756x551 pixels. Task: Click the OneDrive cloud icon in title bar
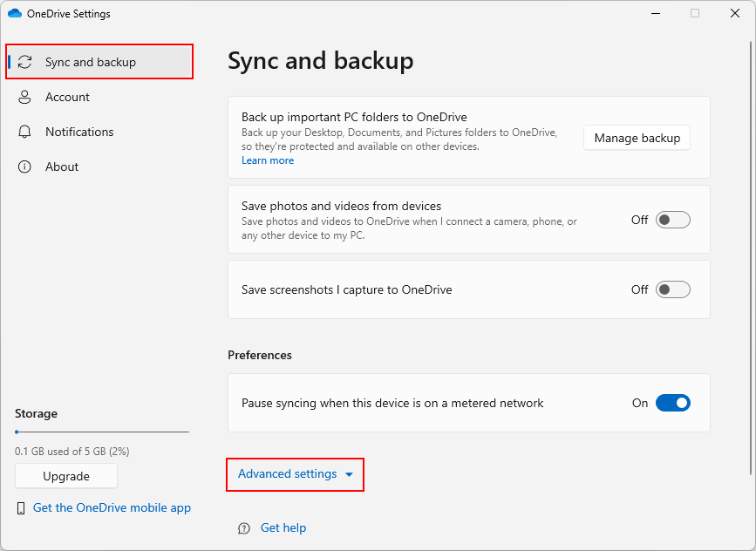(x=15, y=13)
